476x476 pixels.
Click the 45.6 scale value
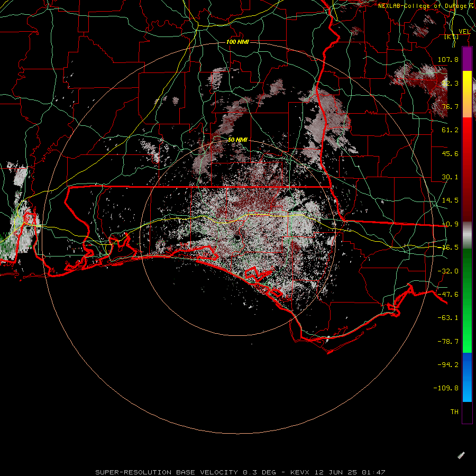pyautogui.click(x=450, y=153)
